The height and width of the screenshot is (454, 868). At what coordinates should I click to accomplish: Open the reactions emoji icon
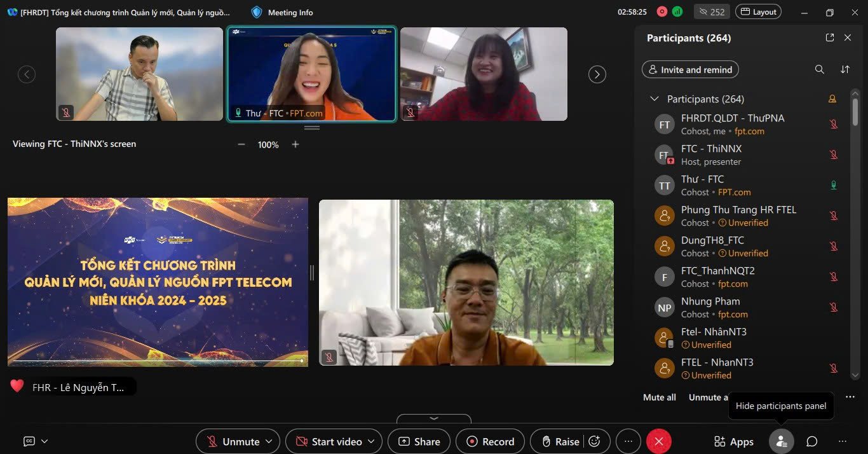(x=595, y=441)
